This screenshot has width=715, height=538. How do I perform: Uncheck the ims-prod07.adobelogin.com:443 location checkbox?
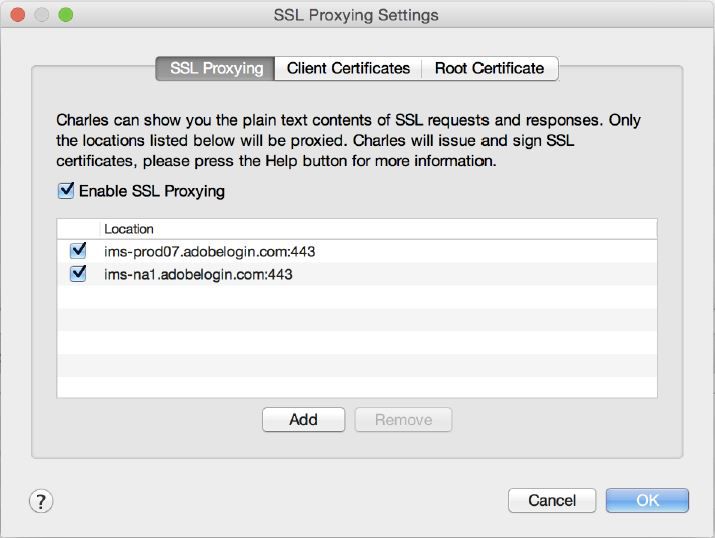click(x=78, y=251)
